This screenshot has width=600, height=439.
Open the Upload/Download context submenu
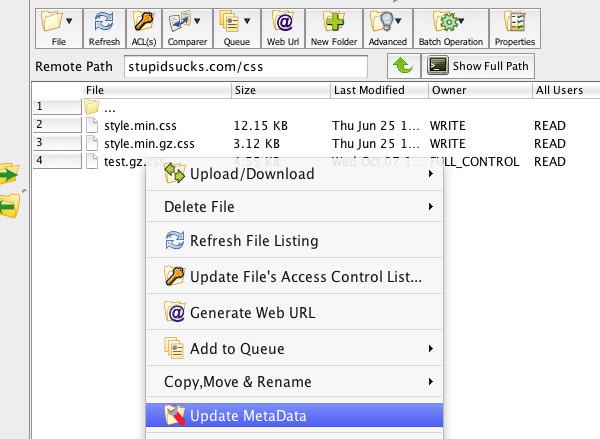tap(295, 174)
